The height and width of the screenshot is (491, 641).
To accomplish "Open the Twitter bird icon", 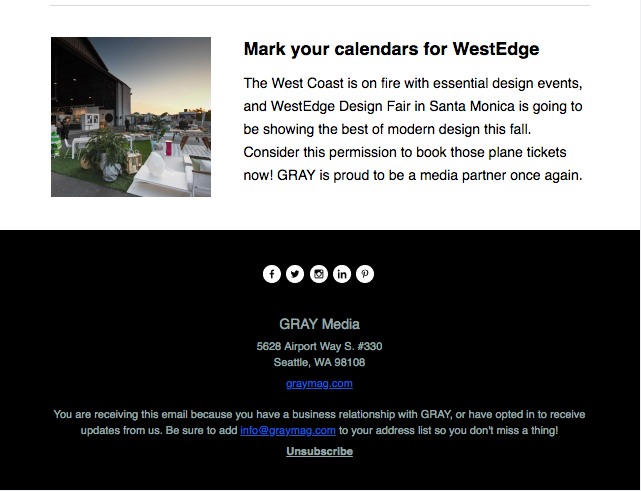I will pos(295,274).
